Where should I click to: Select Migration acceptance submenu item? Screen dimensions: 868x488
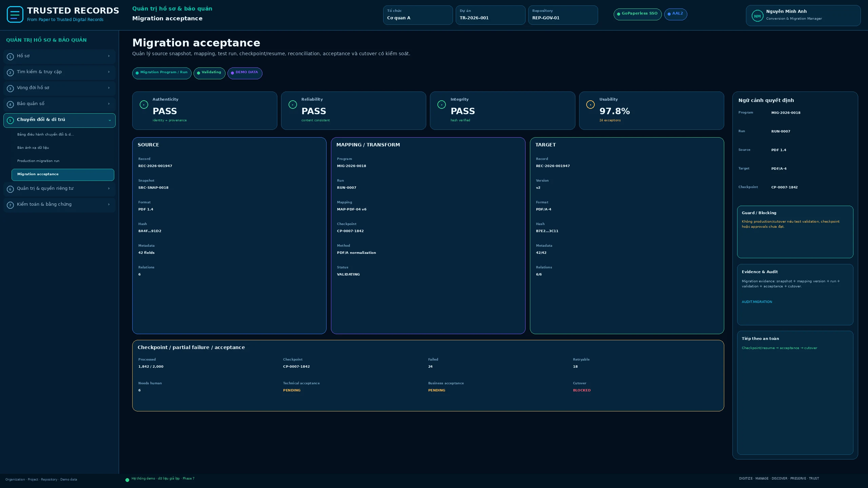click(63, 175)
